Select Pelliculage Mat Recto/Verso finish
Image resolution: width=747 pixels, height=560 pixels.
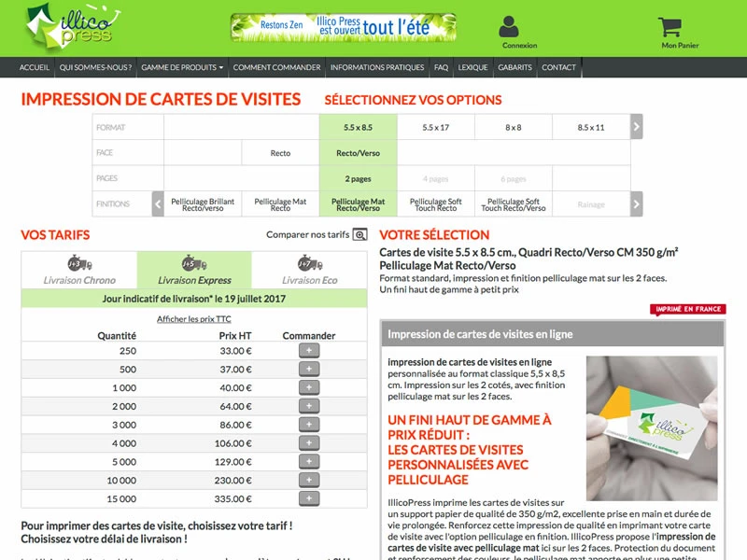point(359,204)
